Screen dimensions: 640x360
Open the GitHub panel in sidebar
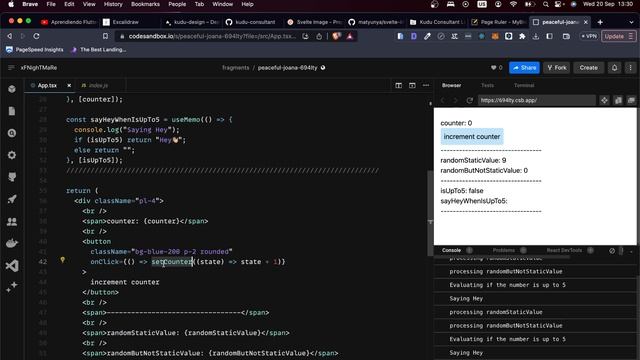(x=12, y=177)
